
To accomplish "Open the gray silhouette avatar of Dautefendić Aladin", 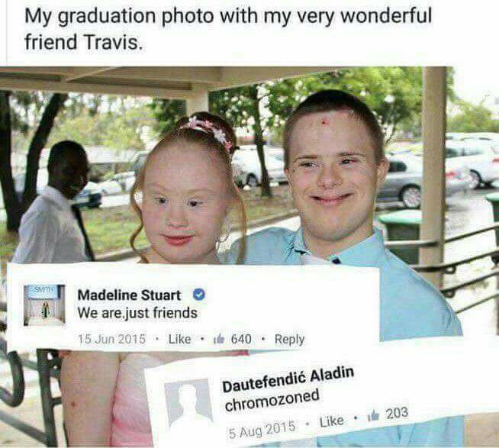I will [x=188, y=406].
